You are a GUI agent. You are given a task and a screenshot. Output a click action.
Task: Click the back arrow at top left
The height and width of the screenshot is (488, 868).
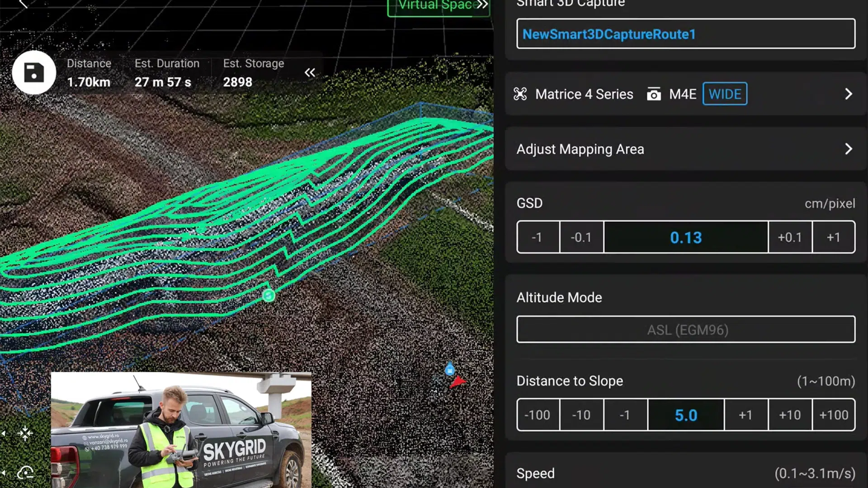point(24,5)
